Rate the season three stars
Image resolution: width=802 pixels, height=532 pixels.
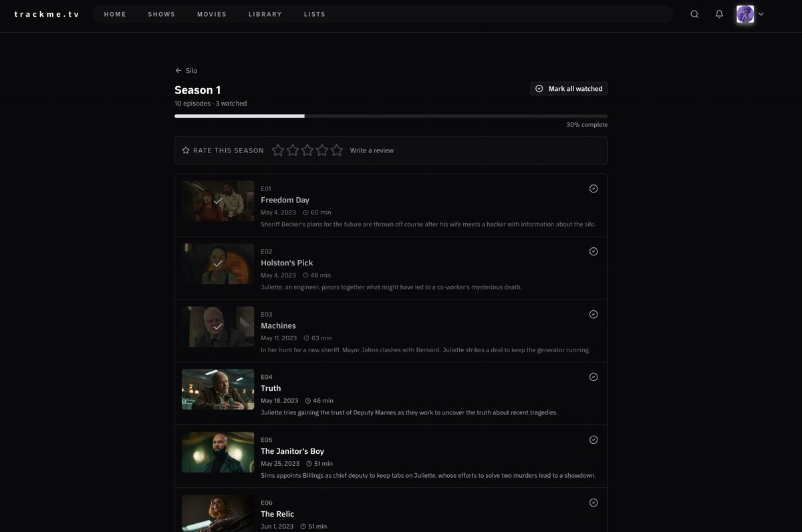pyautogui.click(x=307, y=150)
